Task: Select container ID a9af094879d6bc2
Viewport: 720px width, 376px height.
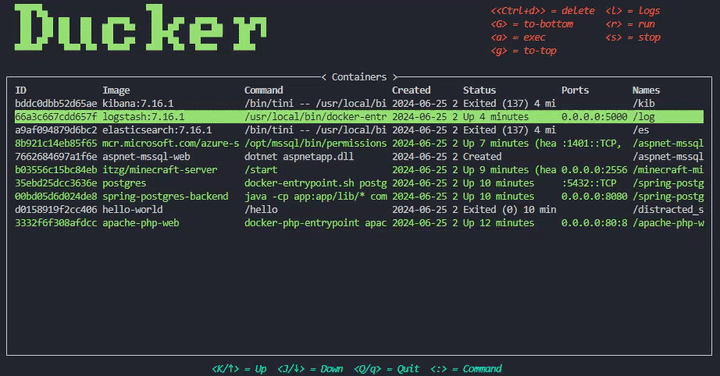Action: pyautogui.click(x=56, y=130)
